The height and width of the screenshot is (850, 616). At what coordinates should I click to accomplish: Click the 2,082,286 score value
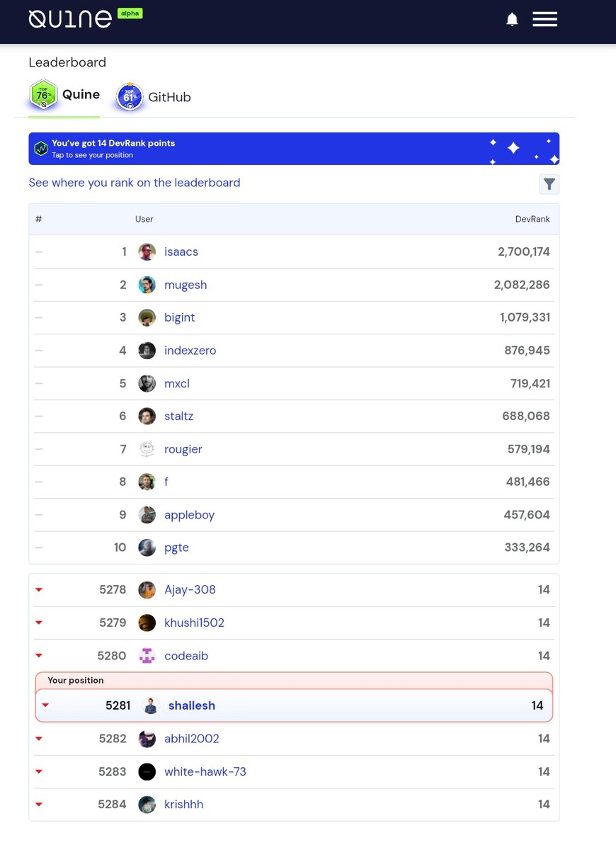tap(522, 285)
